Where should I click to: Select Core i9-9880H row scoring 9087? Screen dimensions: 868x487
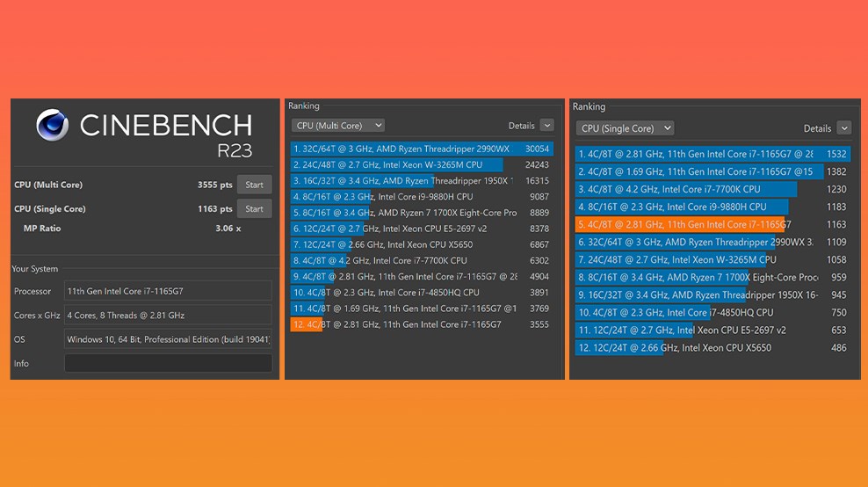pos(422,197)
